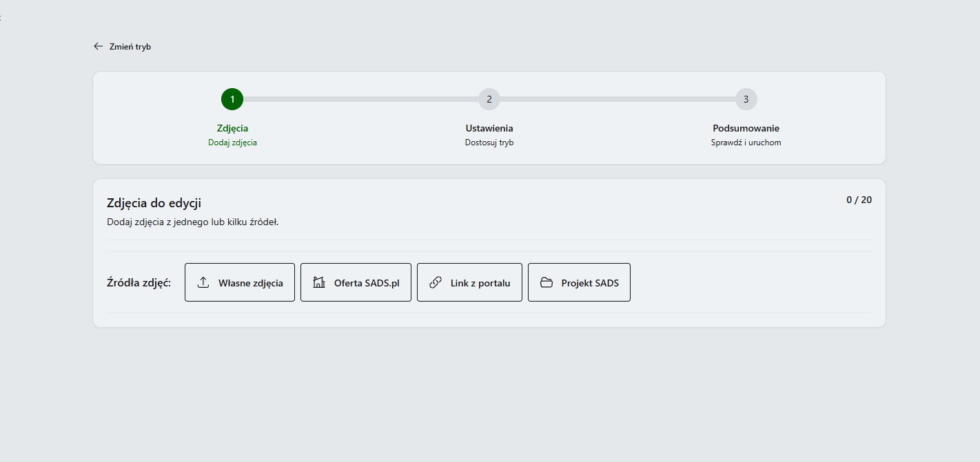Choose the Własne zdjęcia source button

(x=240, y=282)
